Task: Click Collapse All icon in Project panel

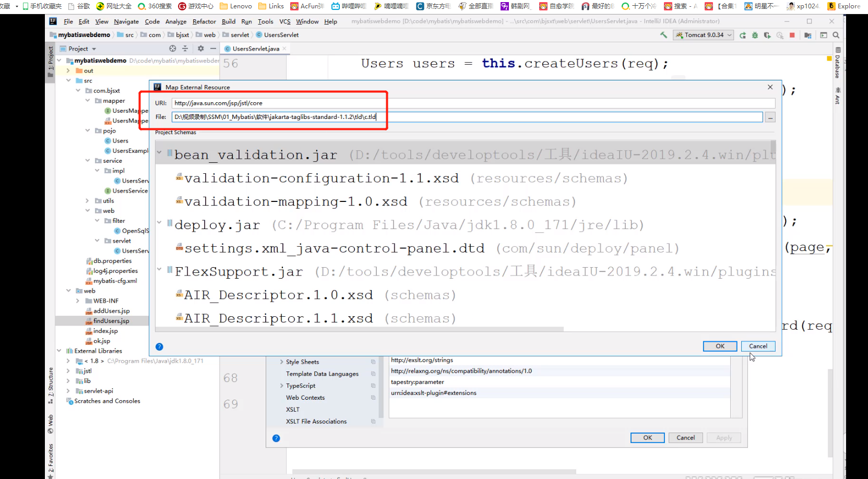Action: tap(185, 49)
